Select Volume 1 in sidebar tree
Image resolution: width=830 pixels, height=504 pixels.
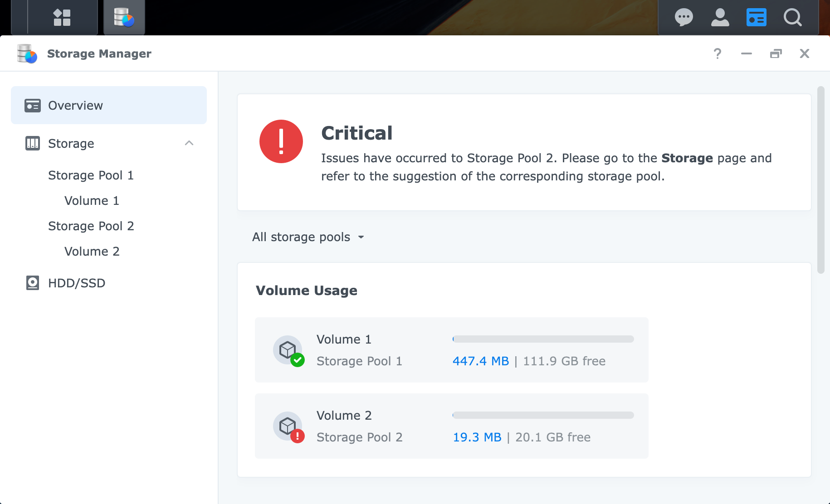92,200
